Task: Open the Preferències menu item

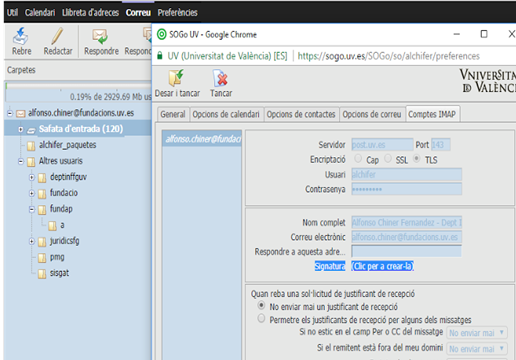Action: (177, 13)
